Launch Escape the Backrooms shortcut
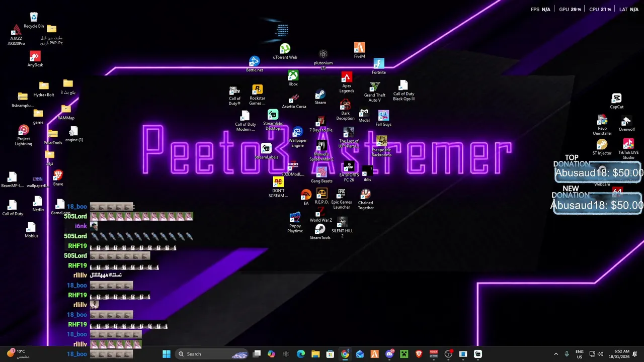The width and height of the screenshot is (644, 362). (381, 146)
